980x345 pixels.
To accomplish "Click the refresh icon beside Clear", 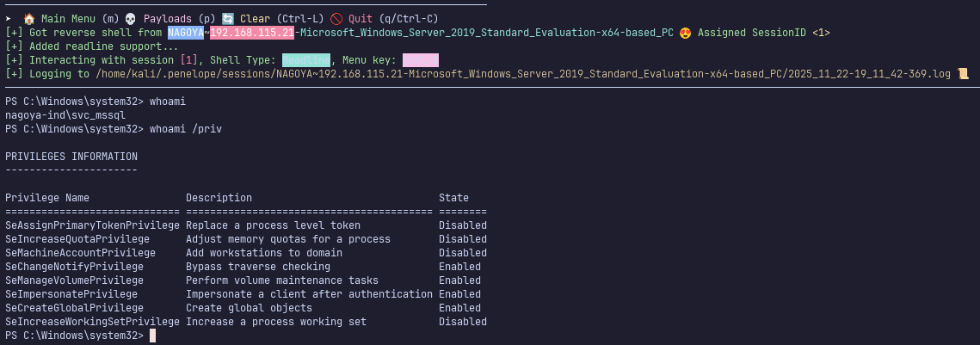I will click(x=228, y=18).
